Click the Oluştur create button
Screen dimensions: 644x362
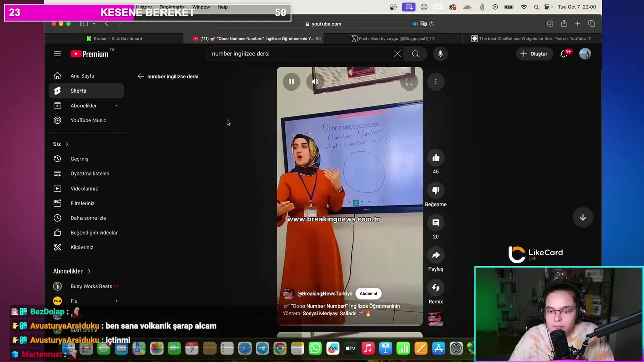pos(534,54)
